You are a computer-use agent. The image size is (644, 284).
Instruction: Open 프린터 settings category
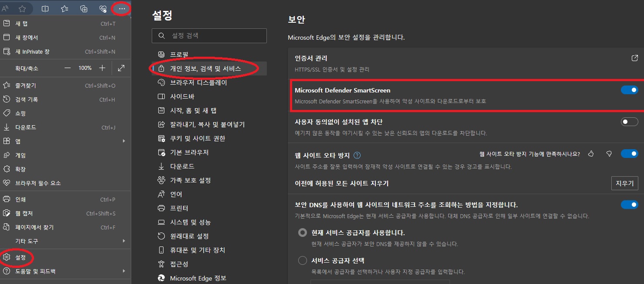click(209, 208)
